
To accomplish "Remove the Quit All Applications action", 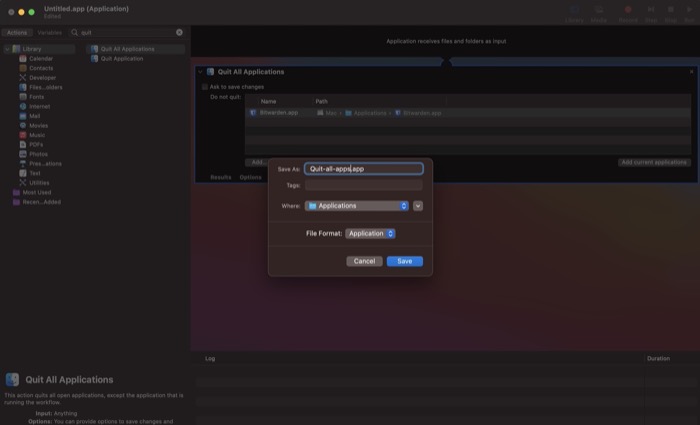I will 692,71.
